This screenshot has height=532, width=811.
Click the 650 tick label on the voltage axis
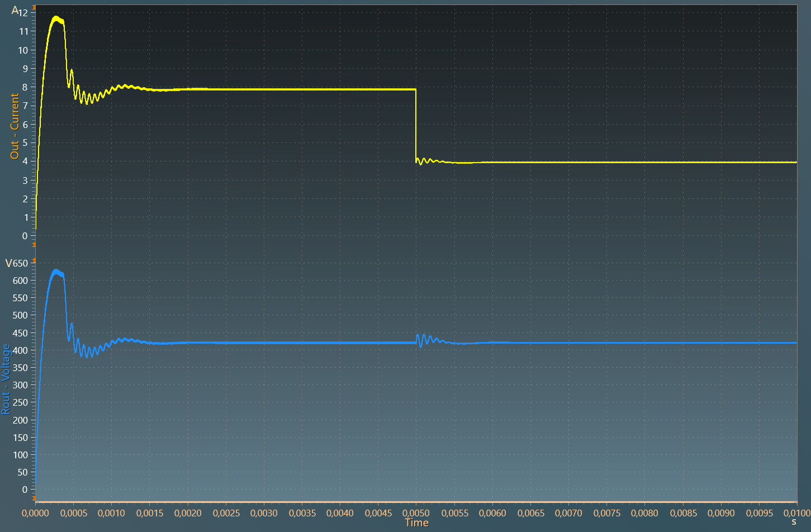click(20, 263)
